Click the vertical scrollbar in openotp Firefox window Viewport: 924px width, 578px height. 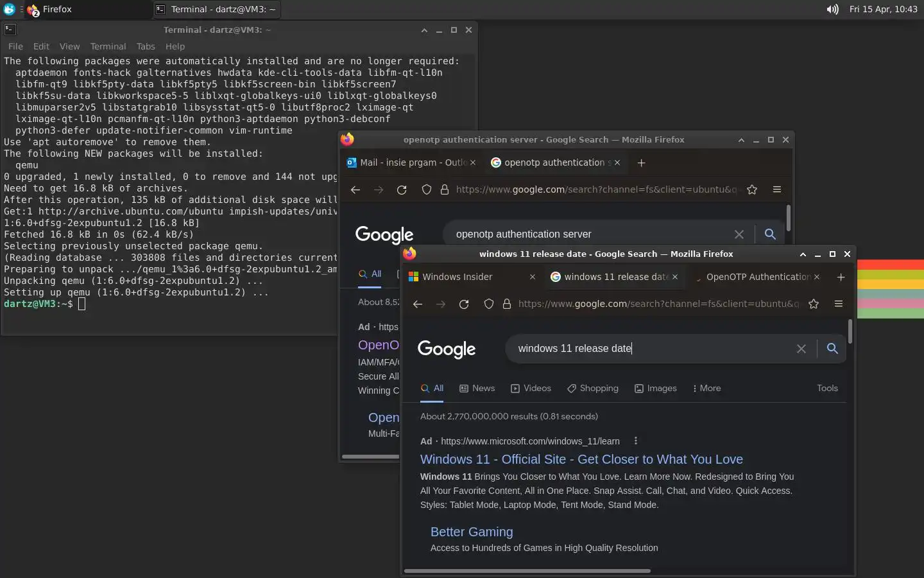coord(788,218)
